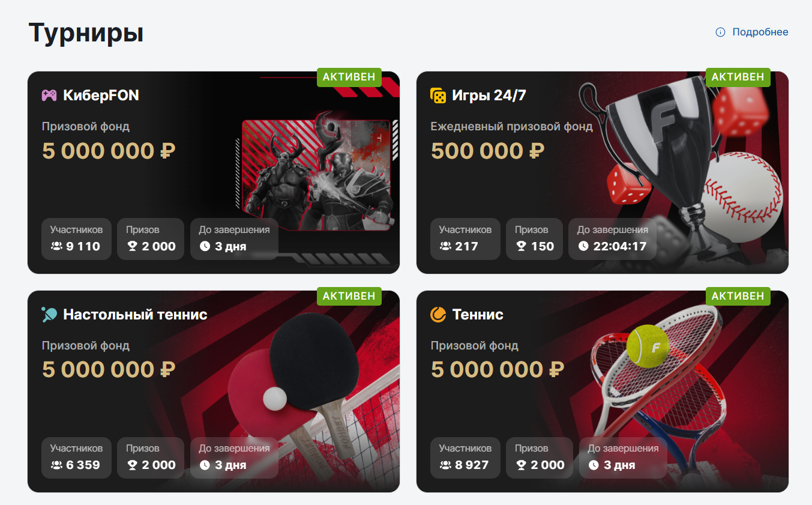The height and width of the screenshot is (505, 812).
Task: Click the Участников 6 359 stat box
Action: point(76,458)
